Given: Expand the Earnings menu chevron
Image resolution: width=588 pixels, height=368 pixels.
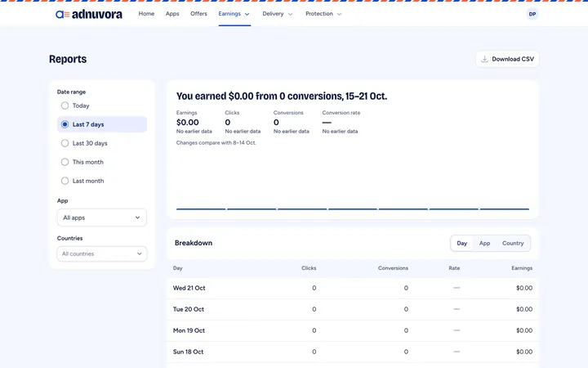Looking at the screenshot, I should coord(247,14).
